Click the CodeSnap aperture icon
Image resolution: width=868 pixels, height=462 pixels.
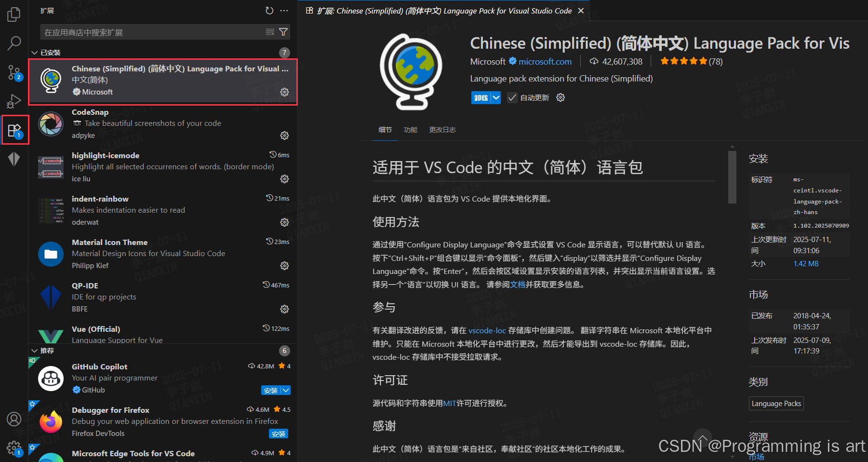(51, 124)
